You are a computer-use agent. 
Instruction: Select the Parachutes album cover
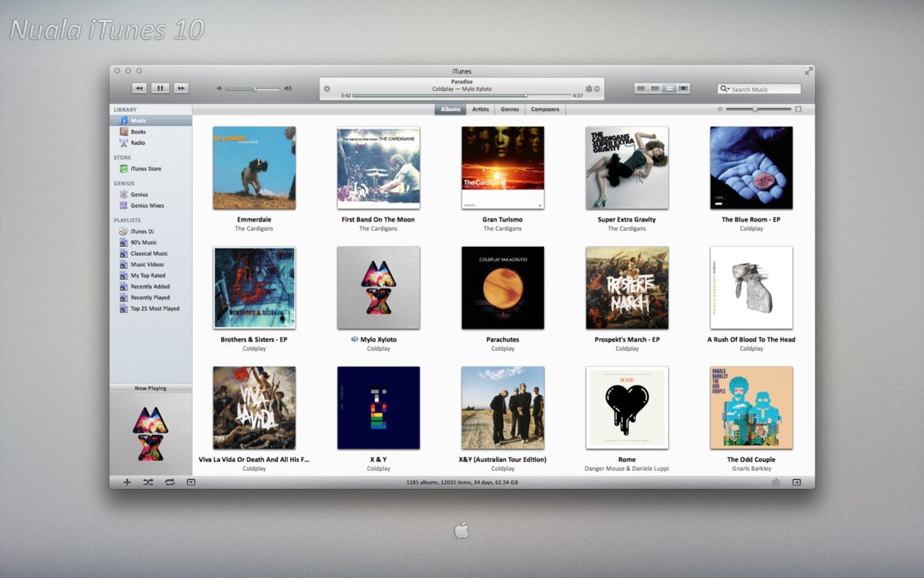pos(502,288)
